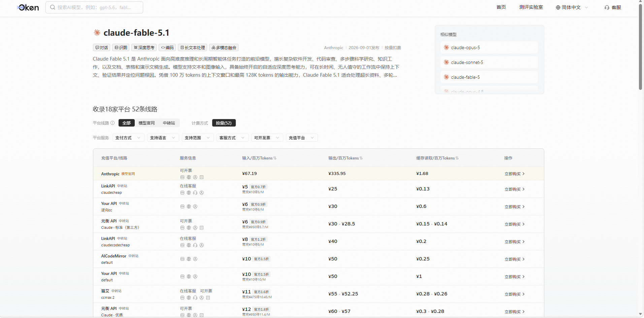Focus the 搜索AI模型 search input field
The height and width of the screenshot is (318, 644).
[94, 7]
